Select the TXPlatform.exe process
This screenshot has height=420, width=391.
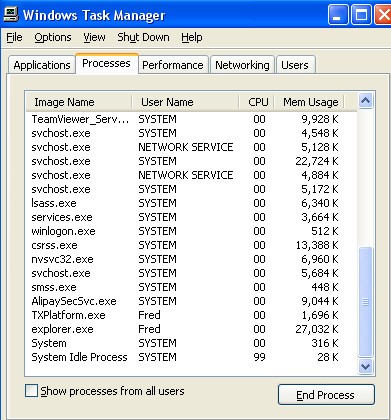pos(191,315)
